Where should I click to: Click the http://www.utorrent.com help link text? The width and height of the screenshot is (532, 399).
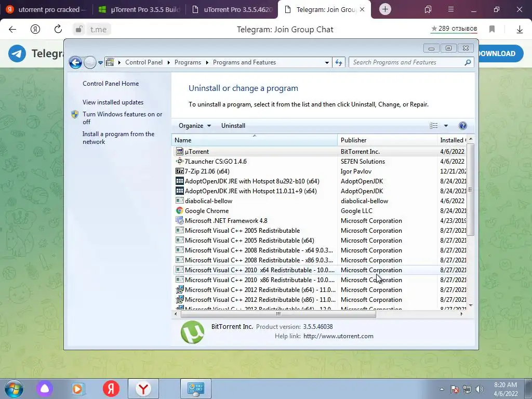tap(338, 336)
